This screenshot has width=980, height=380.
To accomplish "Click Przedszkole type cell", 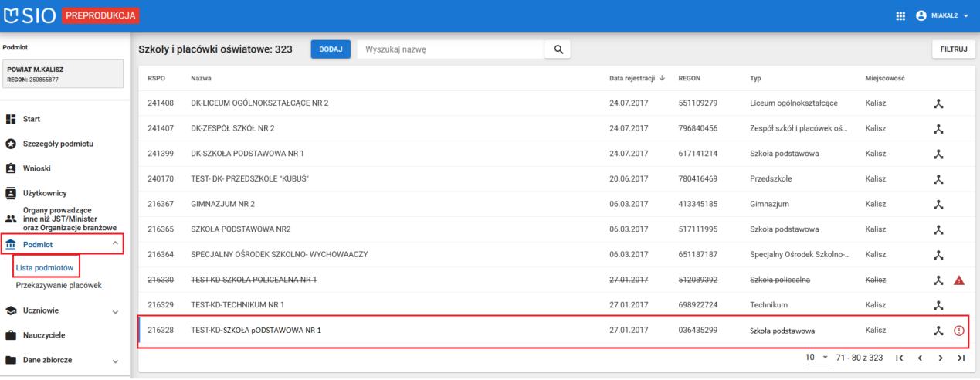I will 771,179.
